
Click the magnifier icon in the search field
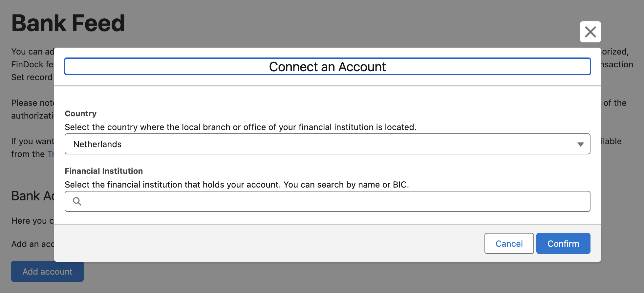click(77, 201)
